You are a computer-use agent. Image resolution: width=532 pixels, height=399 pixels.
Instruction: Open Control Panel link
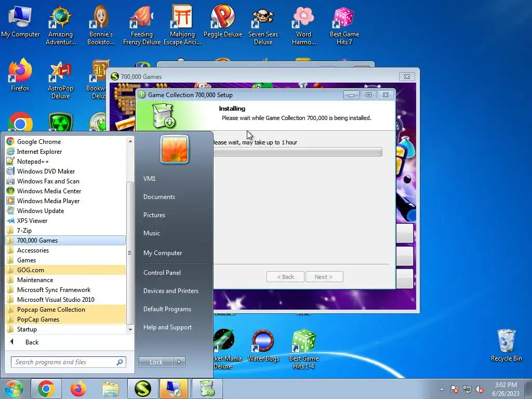click(x=162, y=273)
